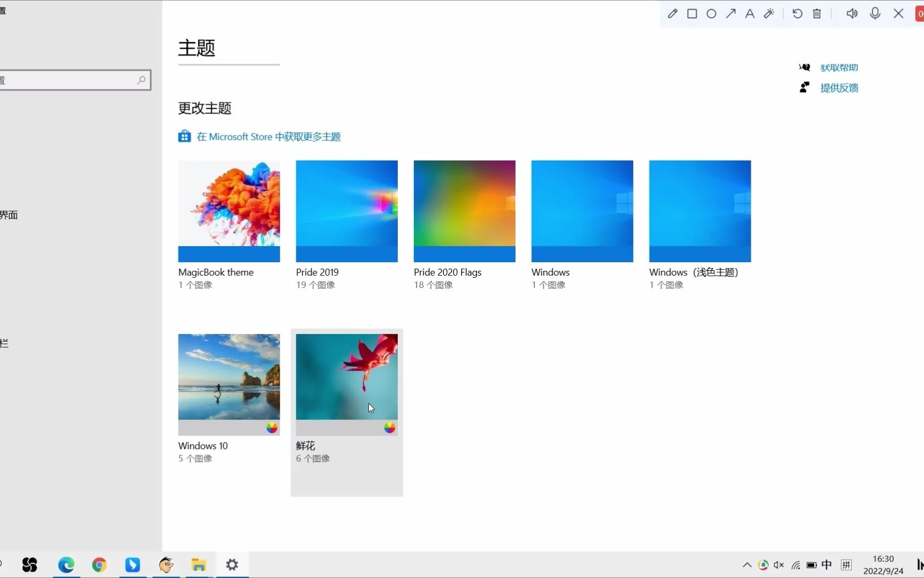
Task: Toggle the microphone in the recording toolbar
Action: (x=875, y=13)
